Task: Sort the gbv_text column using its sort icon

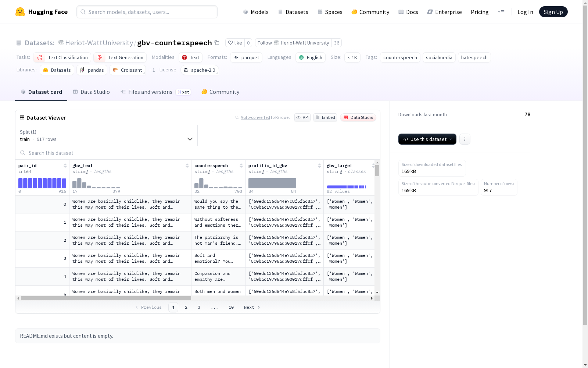Action: coord(187,166)
